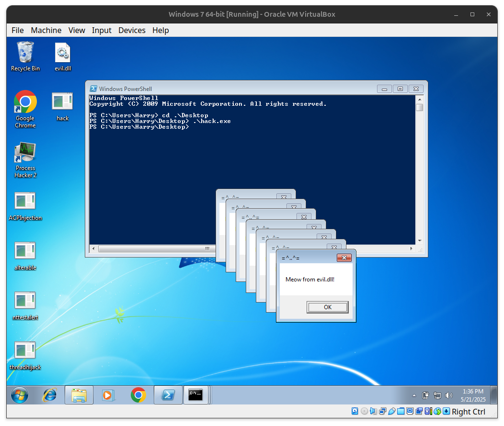
Task: Open the Windows Start menu orb
Action: tap(20, 395)
